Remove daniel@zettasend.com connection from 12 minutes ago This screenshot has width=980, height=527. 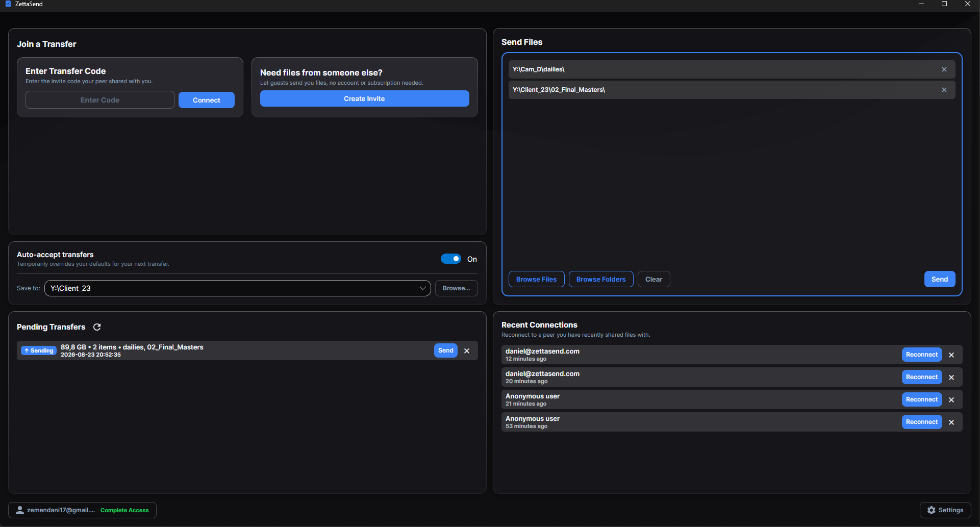(x=951, y=355)
